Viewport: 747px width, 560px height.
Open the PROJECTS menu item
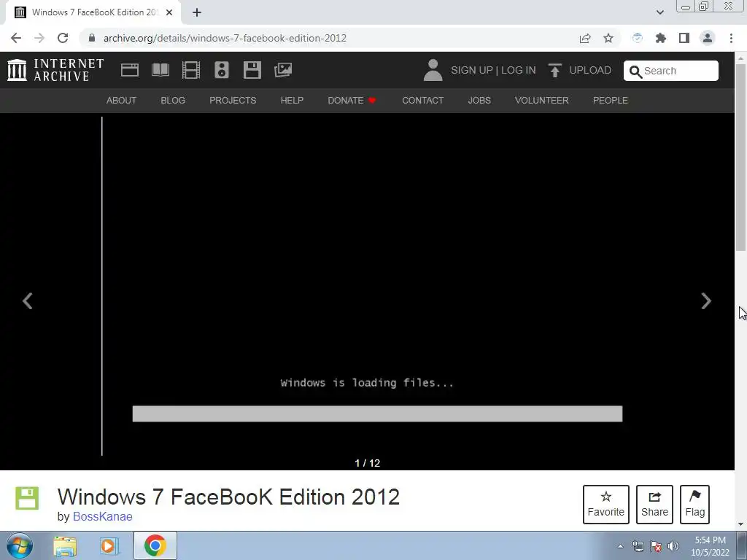pyautogui.click(x=233, y=101)
